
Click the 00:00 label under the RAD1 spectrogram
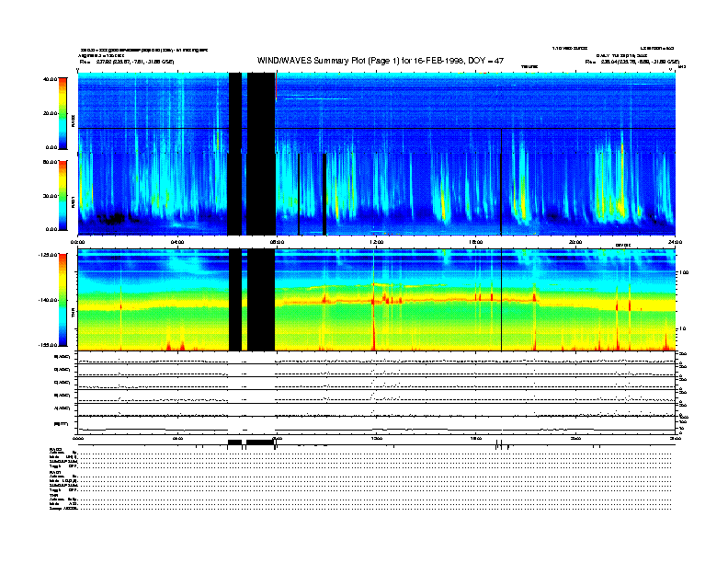point(79,241)
